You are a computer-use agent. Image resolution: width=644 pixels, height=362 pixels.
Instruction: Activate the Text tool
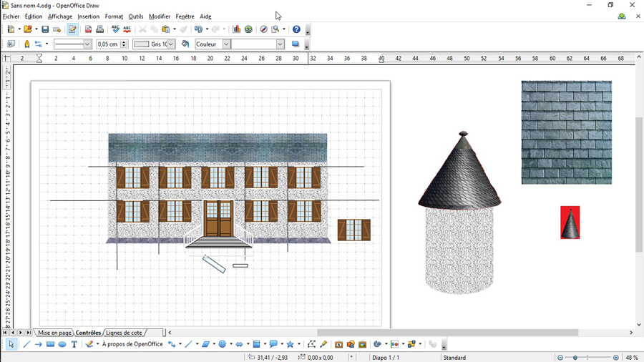(x=74, y=344)
